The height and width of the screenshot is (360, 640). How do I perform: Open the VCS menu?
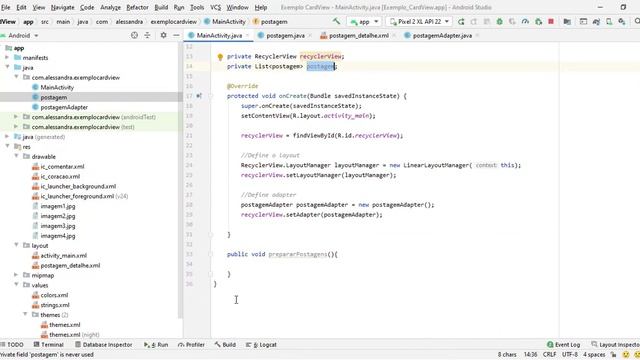tap(216, 7)
